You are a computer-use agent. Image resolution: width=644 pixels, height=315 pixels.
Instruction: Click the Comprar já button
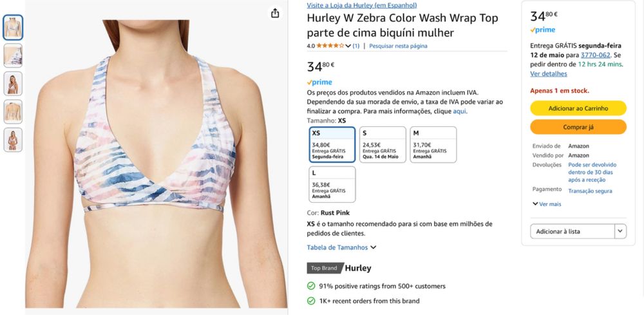tap(578, 128)
